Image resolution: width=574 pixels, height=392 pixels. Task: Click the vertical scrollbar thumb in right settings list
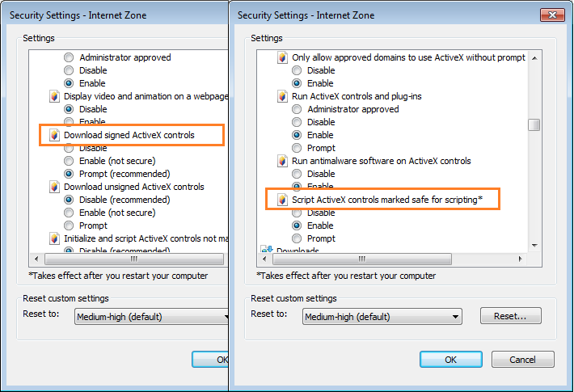point(534,124)
